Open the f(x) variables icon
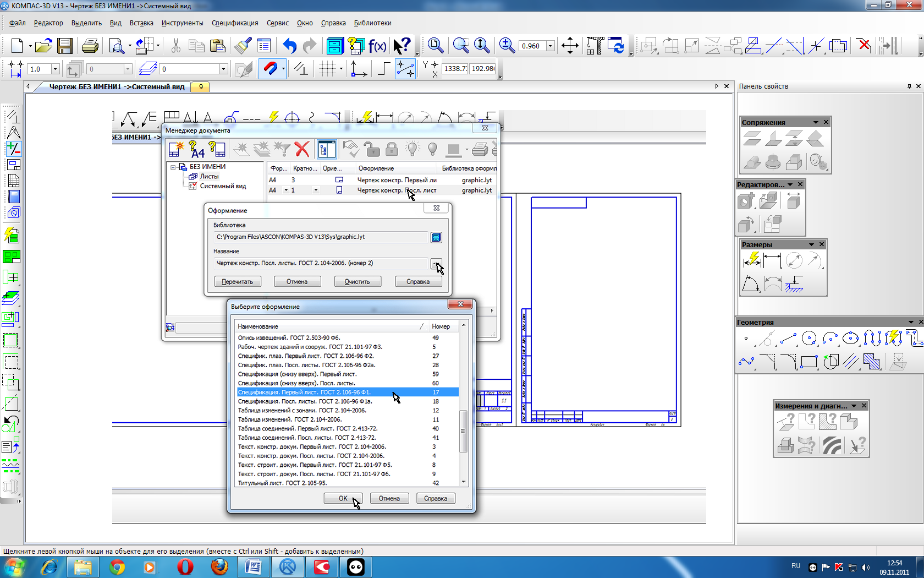The image size is (924, 578). click(377, 46)
